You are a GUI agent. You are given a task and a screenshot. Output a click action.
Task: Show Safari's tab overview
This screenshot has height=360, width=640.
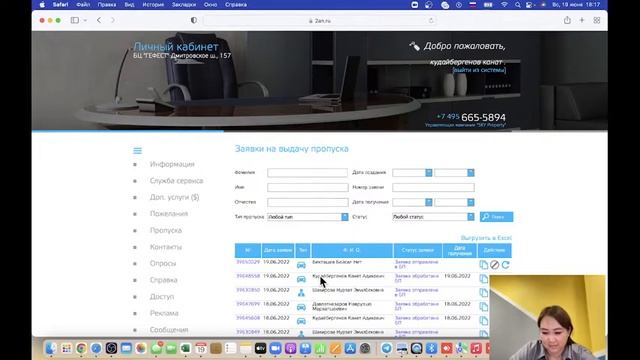pyautogui.click(x=597, y=20)
